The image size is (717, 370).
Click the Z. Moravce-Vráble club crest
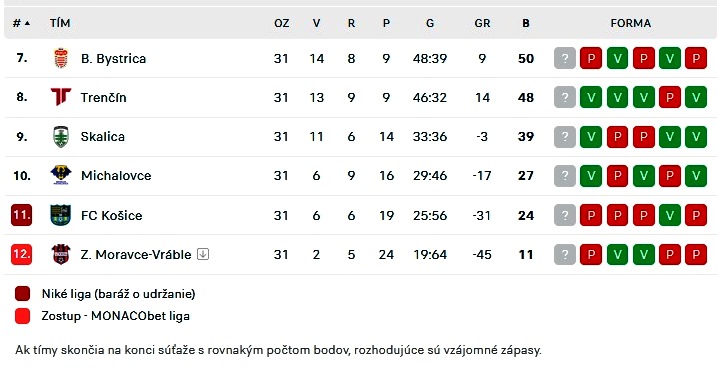(61, 254)
